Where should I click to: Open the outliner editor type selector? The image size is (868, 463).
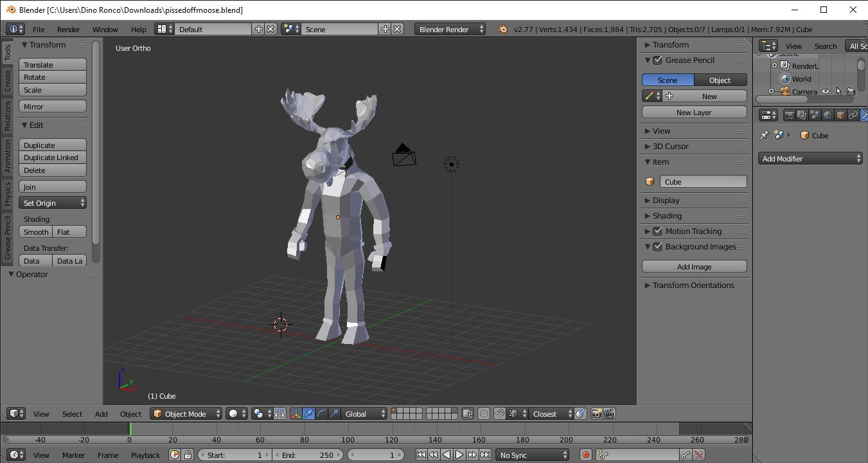point(768,46)
